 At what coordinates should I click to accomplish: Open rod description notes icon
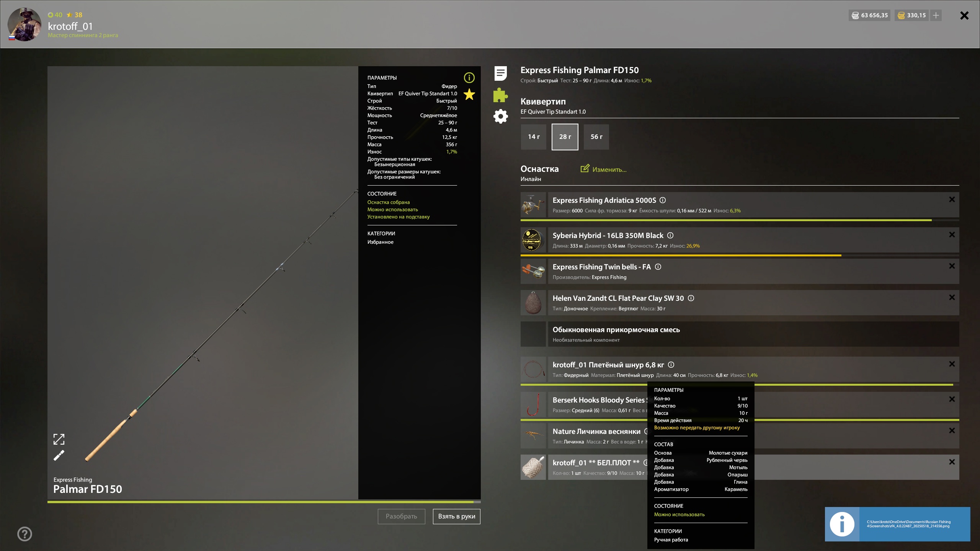[500, 73]
